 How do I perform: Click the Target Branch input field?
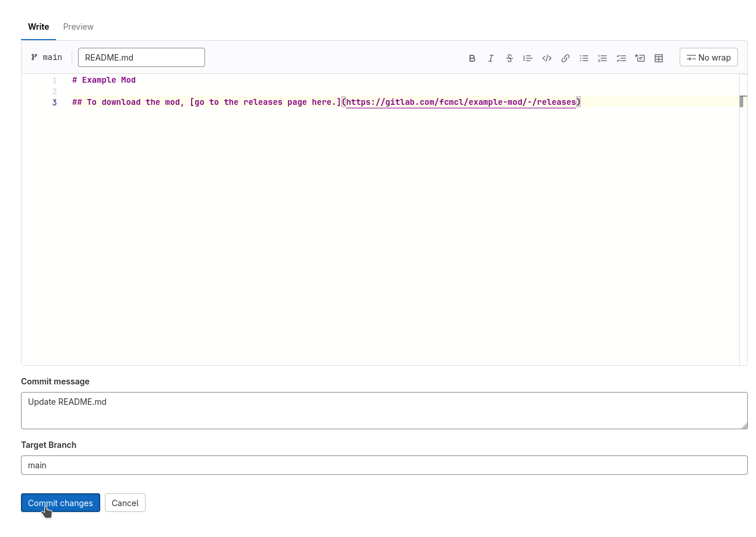pos(384,465)
